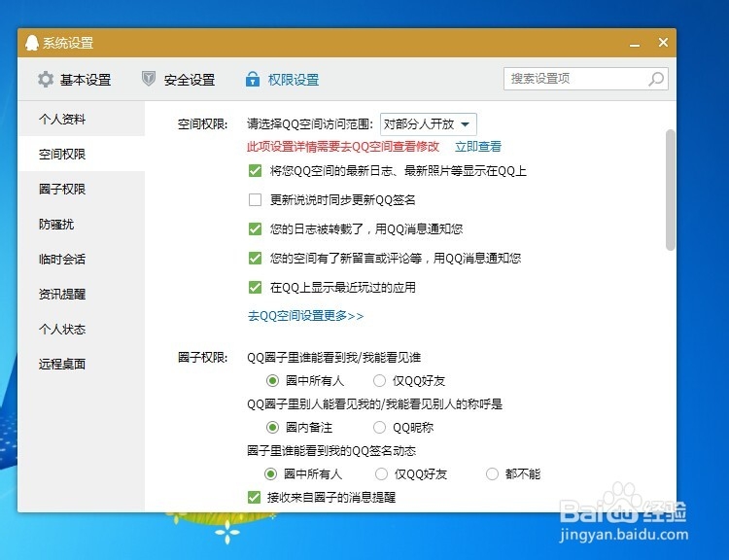Click the vertical scrollbar of settings panel
The width and height of the screenshot is (729, 560).
[x=670, y=190]
